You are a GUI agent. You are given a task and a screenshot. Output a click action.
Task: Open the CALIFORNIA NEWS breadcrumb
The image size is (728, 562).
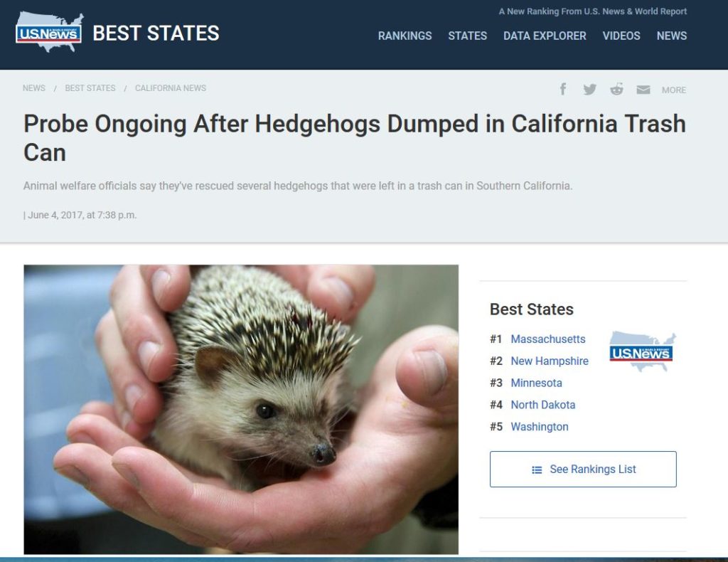pos(171,88)
